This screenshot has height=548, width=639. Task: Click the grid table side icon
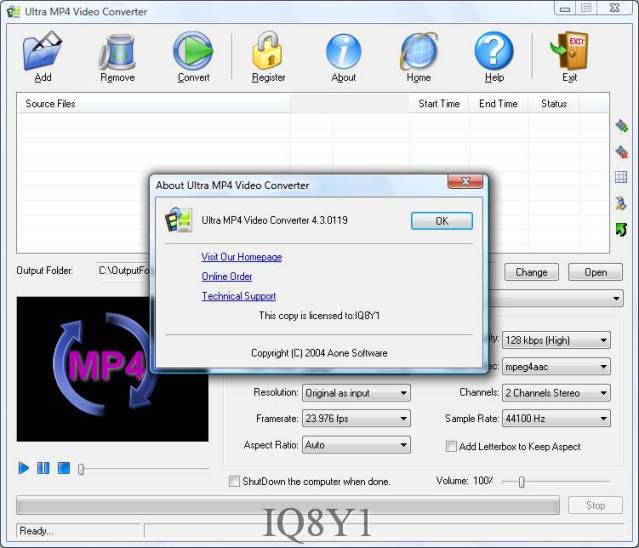(621, 177)
